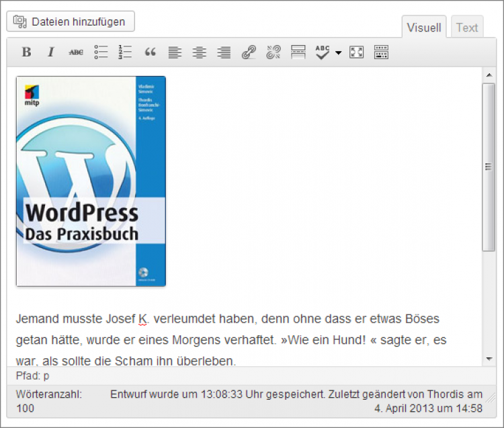Toggle fullscreen writing mode
Viewport: 504px width, 428px height.
click(357, 52)
